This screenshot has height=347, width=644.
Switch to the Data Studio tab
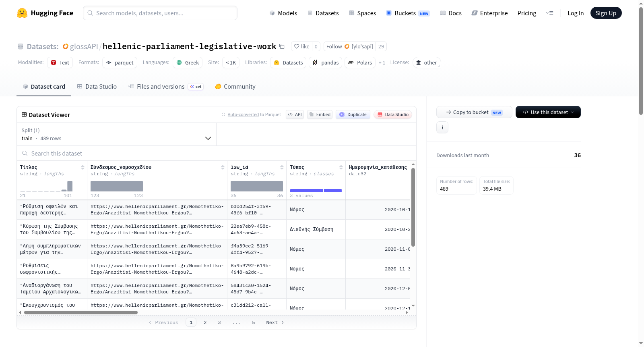97,87
